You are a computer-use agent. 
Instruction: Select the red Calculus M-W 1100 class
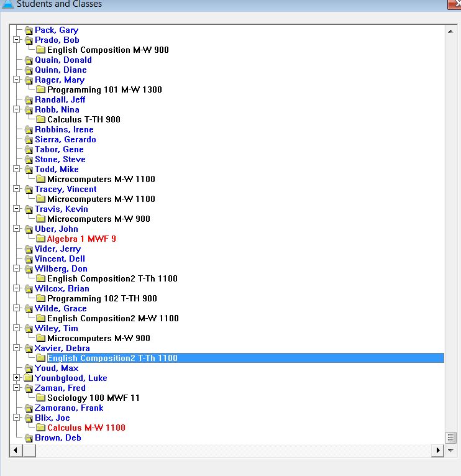click(86, 428)
